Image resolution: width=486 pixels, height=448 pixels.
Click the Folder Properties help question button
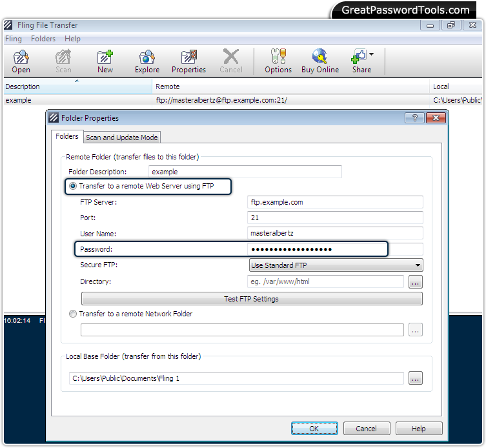click(414, 118)
